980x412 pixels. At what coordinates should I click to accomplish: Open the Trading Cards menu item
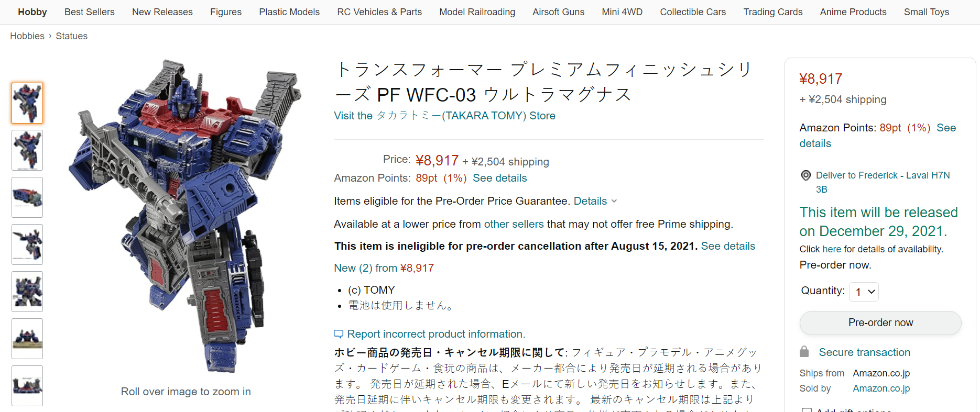(772, 12)
